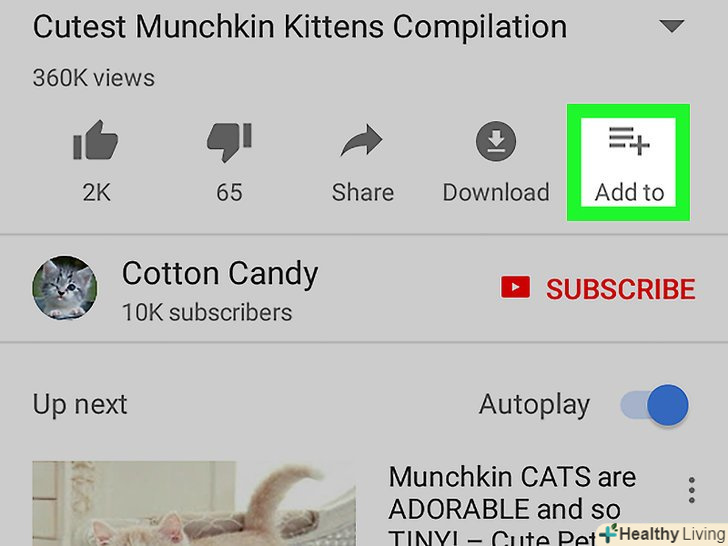This screenshot has width=728, height=546.
Task: Click the SUBSCRIBE text button
Action: tap(621, 289)
